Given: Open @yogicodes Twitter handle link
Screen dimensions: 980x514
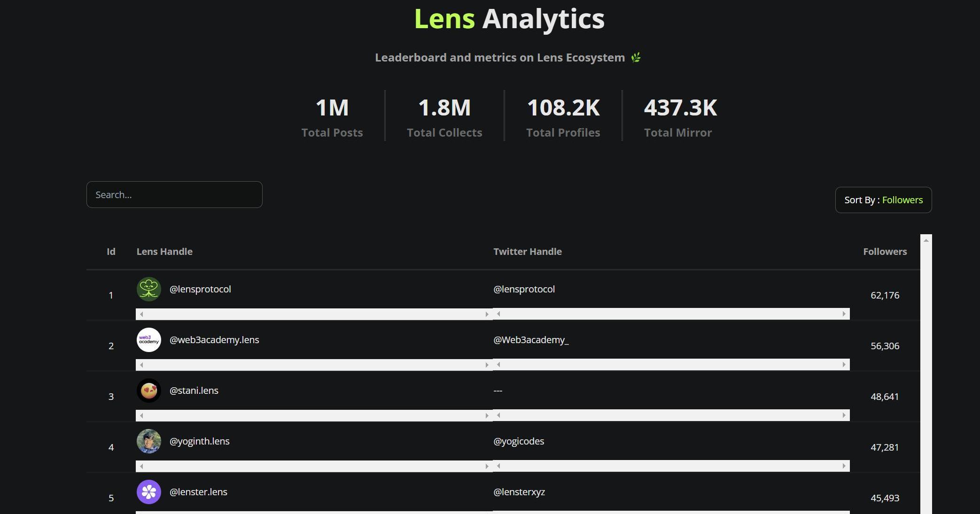Looking at the screenshot, I should click(x=519, y=441).
